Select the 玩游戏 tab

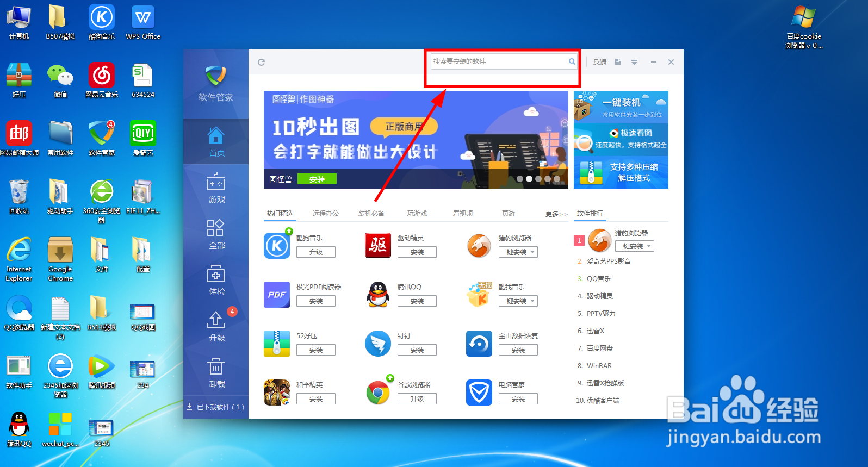(x=417, y=214)
